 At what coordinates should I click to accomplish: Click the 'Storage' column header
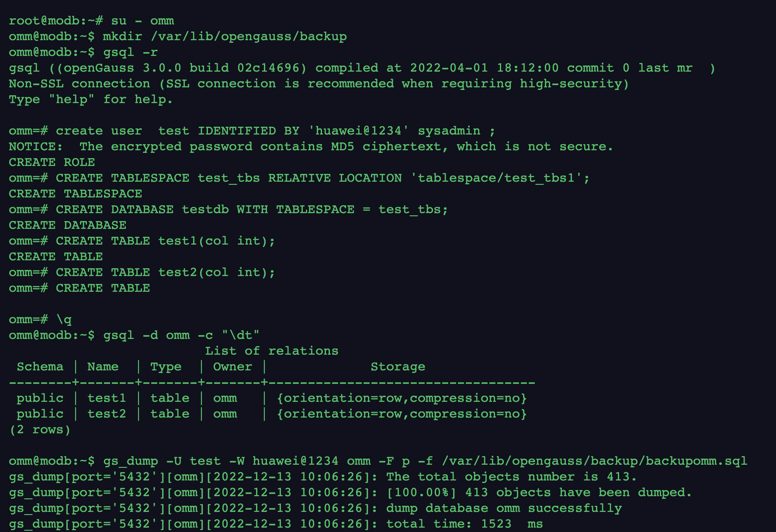pyautogui.click(x=397, y=366)
